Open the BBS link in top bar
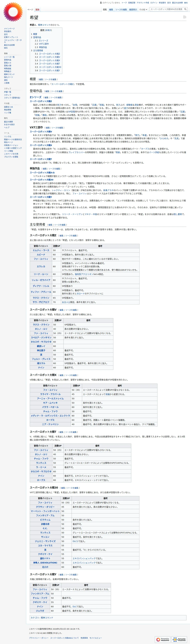Viewport: 190px width, 644px height. pos(186,3)
